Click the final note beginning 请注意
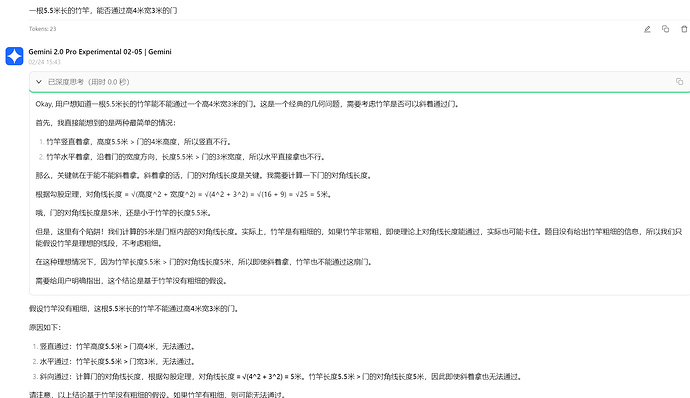Image resolution: width=690 pixels, height=398 pixels. (x=158, y=394)
